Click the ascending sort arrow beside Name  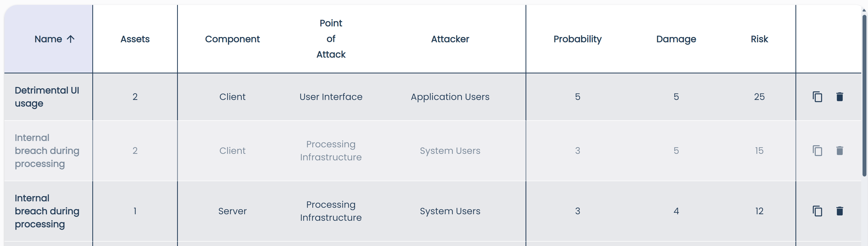(71, 39)
